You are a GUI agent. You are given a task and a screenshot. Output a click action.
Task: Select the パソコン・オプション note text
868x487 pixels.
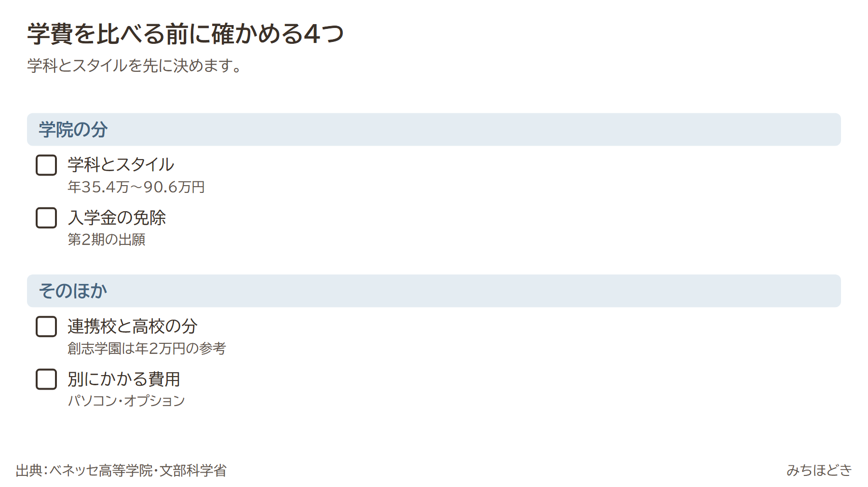tap(126, 401)
